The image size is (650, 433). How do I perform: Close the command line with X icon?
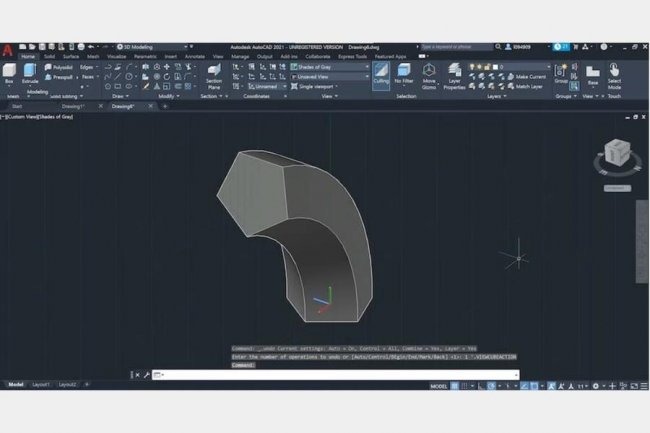pyautogui.click(x=138, y=375)
